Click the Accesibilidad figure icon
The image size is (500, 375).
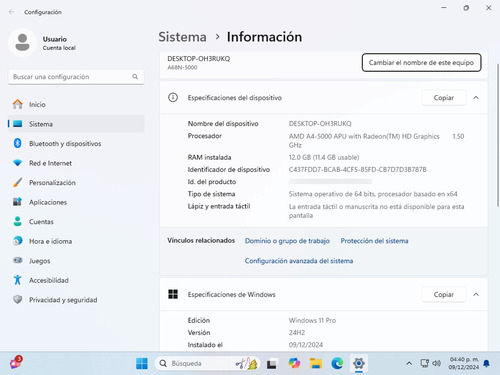coord(18,280)
